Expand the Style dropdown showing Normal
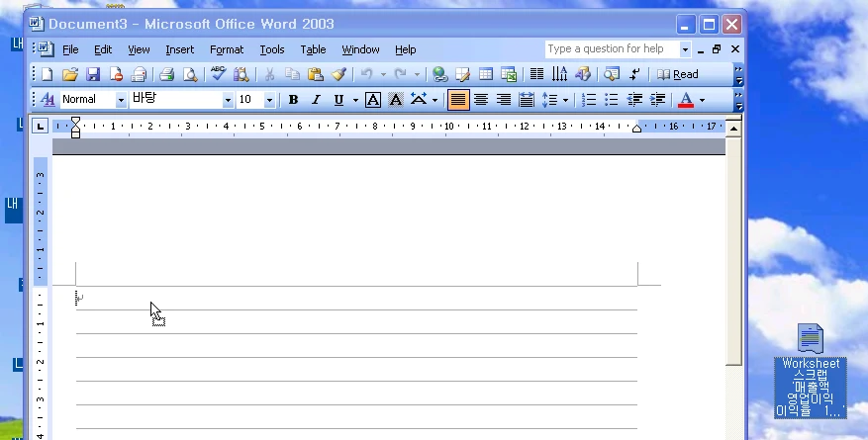The image size is (868, 440). click(121, 100)
